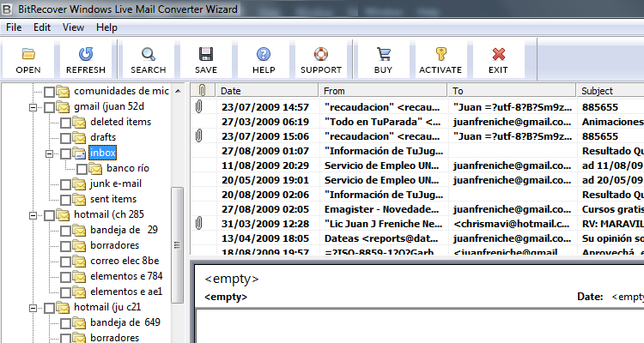The width and height of the screenshot is (644, 343).
Task: Click the inbox folder icon in tree
Action: pos(79,153)
